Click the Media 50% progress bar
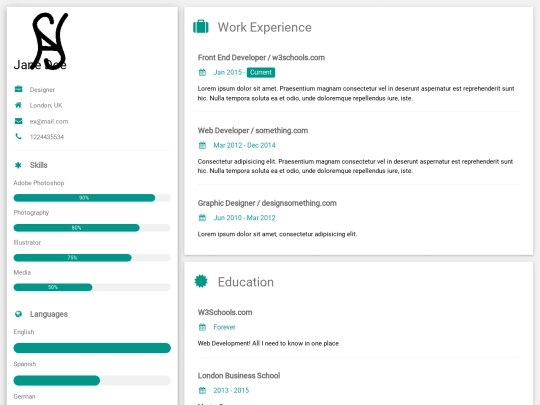 click(92, 287)
